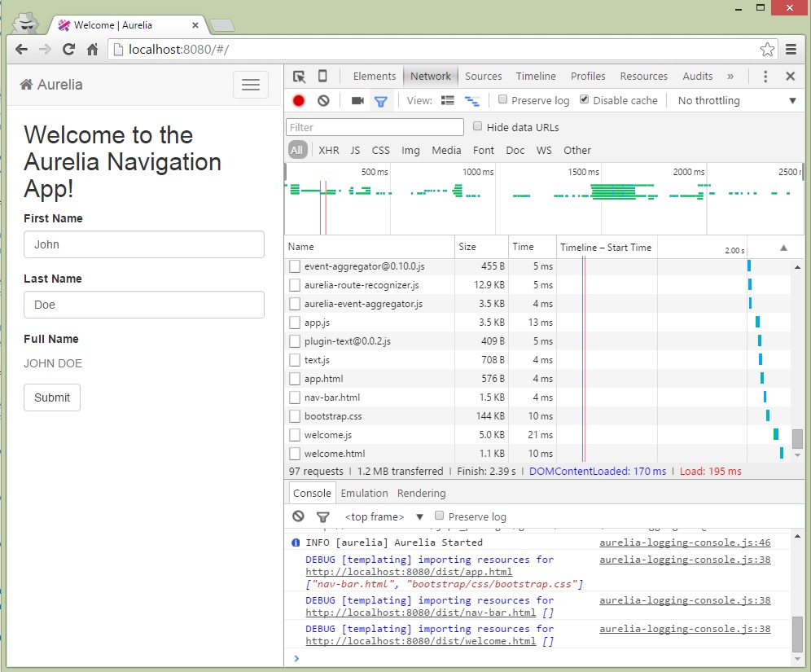
Task: Close the DevTools panel
Action: coord(791,76)
